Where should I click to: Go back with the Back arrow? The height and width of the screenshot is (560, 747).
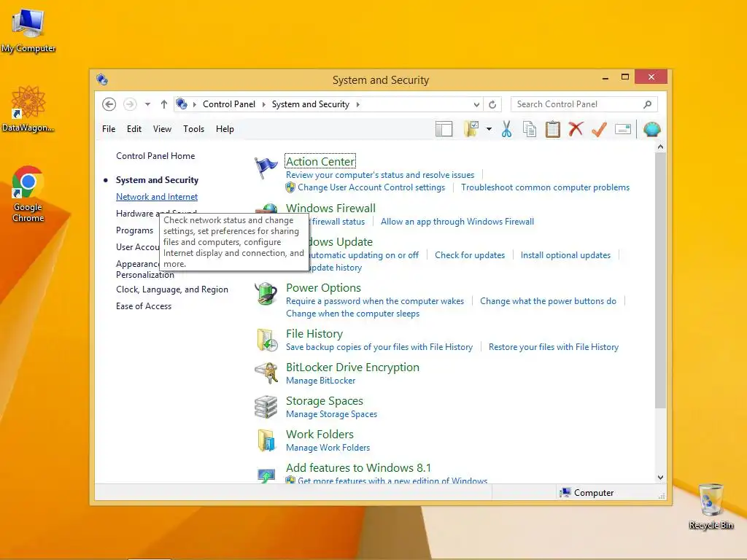pyautogui.click(x=109, y=104)
